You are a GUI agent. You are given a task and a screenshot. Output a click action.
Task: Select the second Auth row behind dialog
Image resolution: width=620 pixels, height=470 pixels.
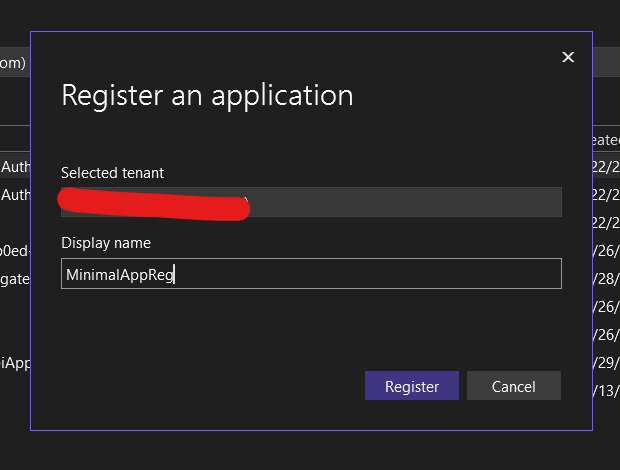(15, 194)
